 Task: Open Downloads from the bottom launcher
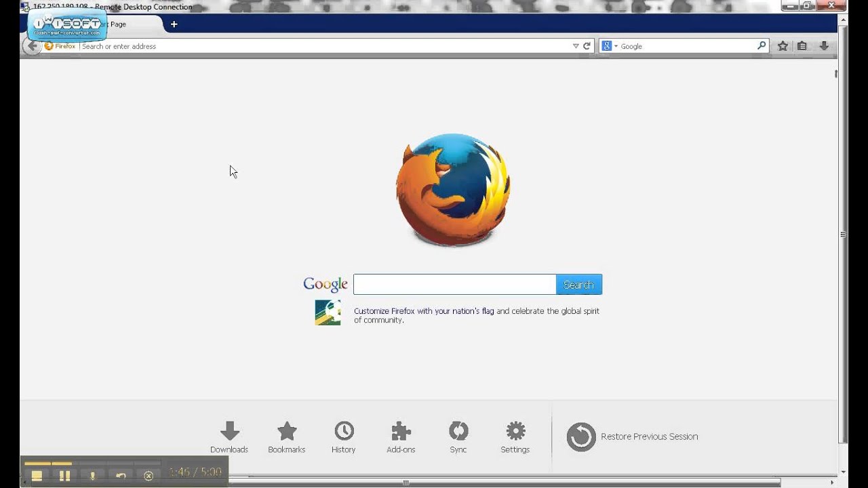click(x=229, y=437)
